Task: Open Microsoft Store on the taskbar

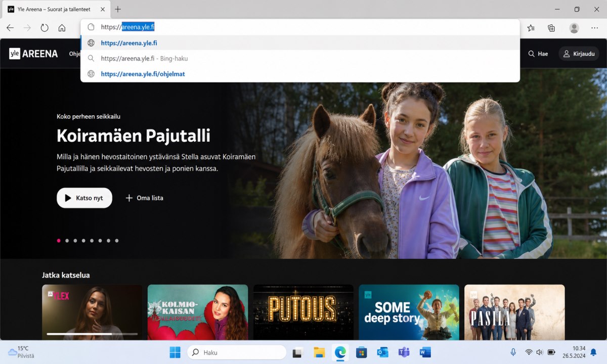Action: pyautogui.click(x=361, y=352)
